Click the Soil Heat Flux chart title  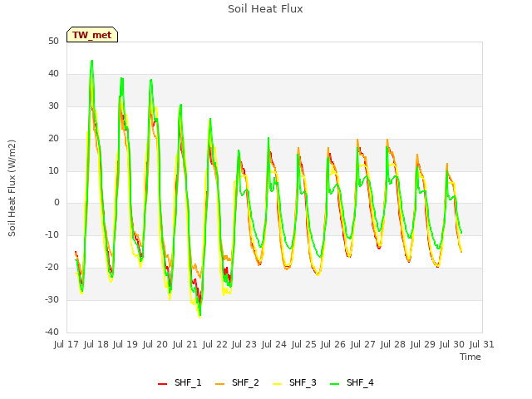click(265, 9)
